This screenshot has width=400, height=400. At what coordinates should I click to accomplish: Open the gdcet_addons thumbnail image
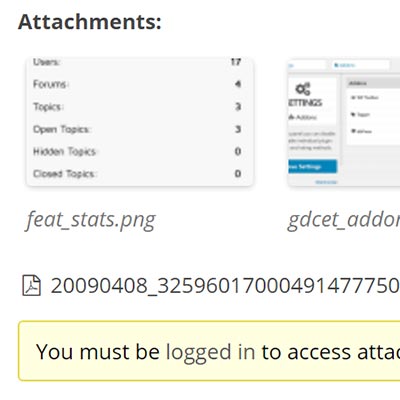click(x=344, y=122)
